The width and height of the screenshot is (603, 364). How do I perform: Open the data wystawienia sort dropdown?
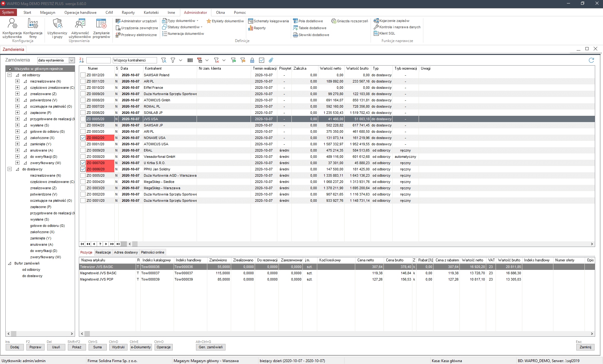pyautogui.click(x=72, y=60)
